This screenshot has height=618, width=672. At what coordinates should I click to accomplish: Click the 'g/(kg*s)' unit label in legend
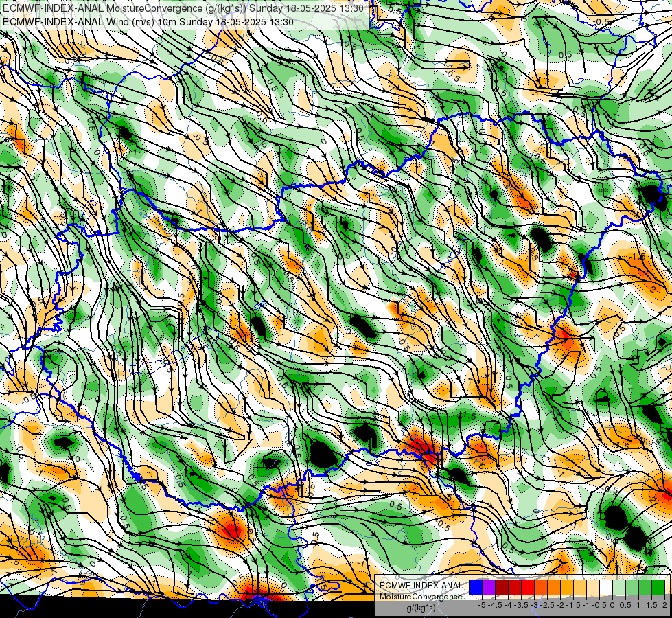click(421, 608)
